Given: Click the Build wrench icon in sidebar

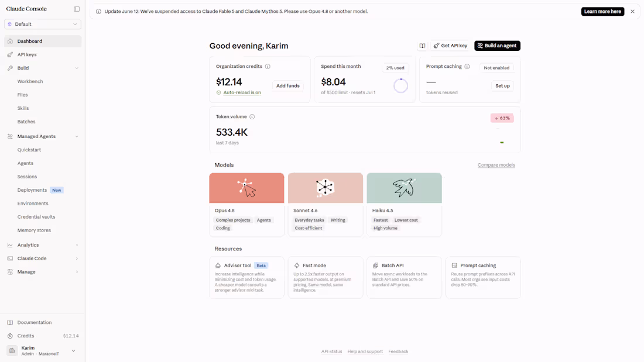Looking at the screenshot, I should (x=11, y=68).
